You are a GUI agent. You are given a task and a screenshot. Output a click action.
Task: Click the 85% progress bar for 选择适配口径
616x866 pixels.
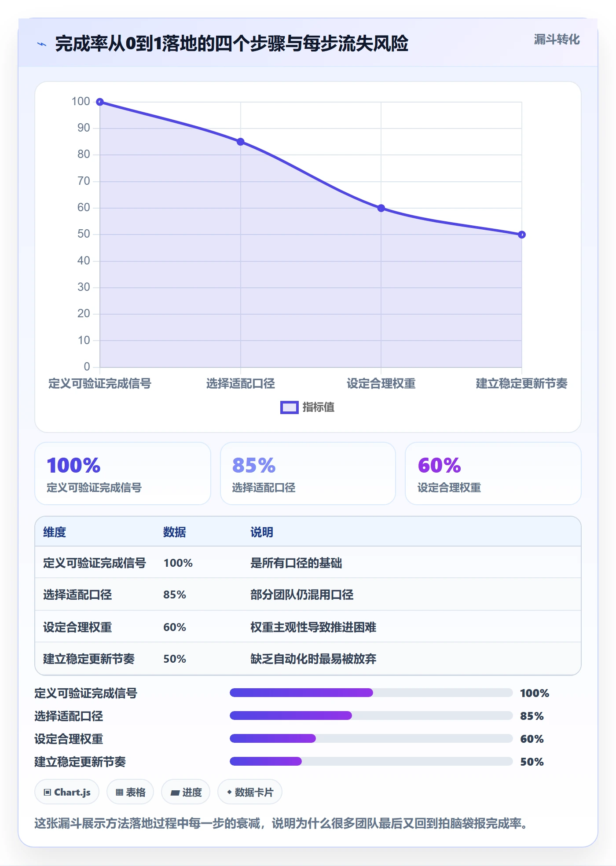[371, 716]
